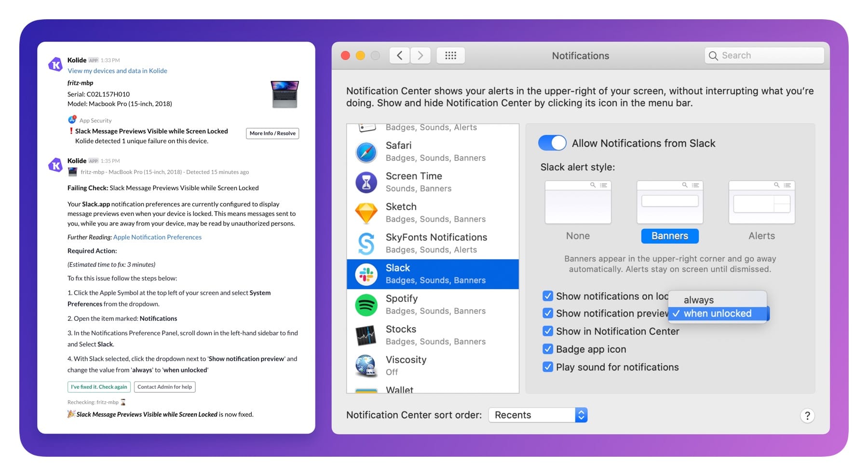Click the back navigation arrow

pyautogui.click(x=399, y=55)
